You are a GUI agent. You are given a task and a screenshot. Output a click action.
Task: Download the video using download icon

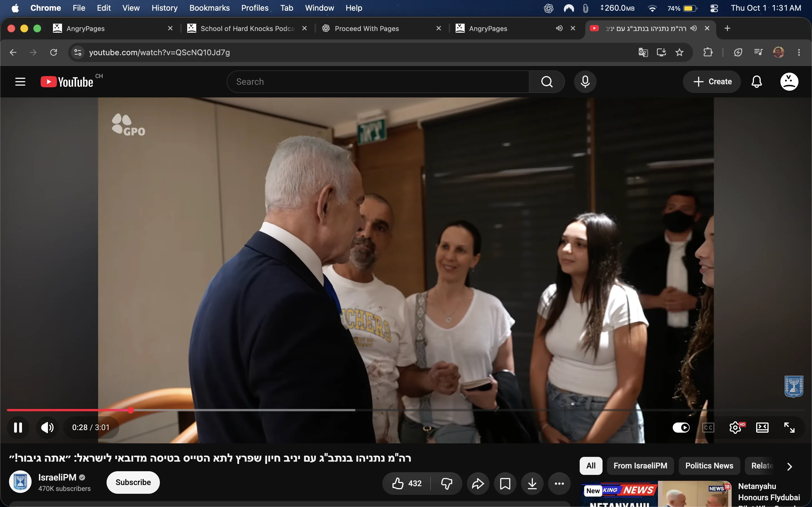(532, 483)
